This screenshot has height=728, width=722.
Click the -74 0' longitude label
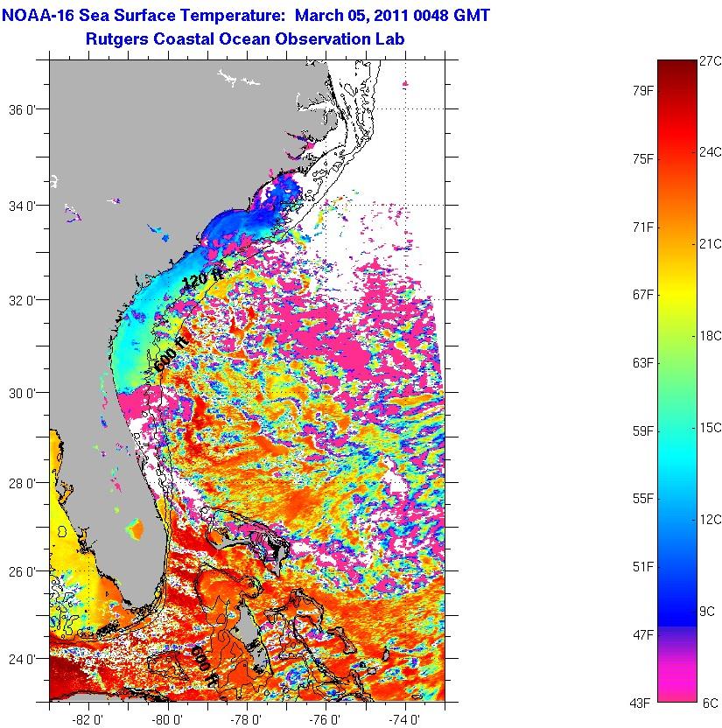[405, 719]
